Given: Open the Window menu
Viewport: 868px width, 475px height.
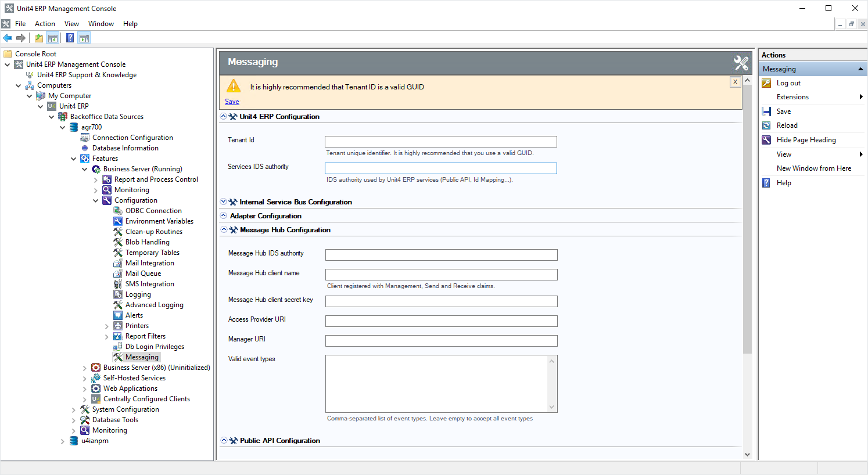Looking at the screenshot, I should pos(101,24).
